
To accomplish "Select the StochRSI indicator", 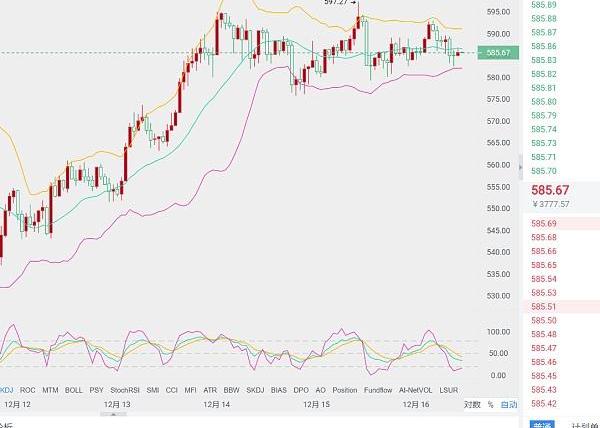I will (x=125, y=389).
